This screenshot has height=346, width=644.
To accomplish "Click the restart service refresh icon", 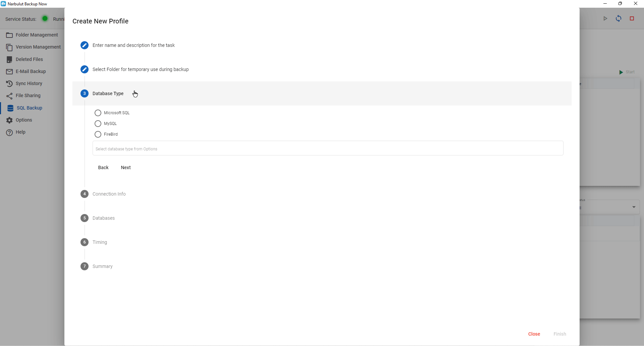I will pyautogui.click(x=619, y=18).
